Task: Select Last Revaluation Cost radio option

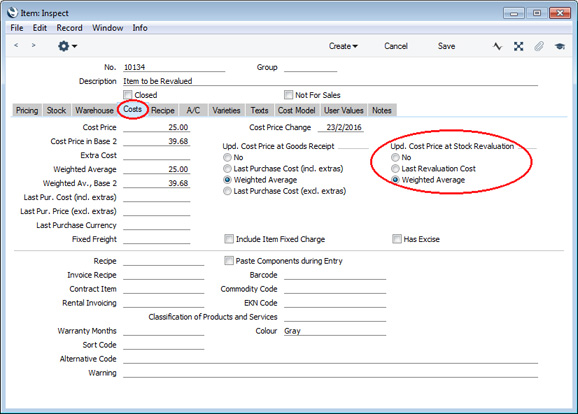Action: tap(395, 168)
